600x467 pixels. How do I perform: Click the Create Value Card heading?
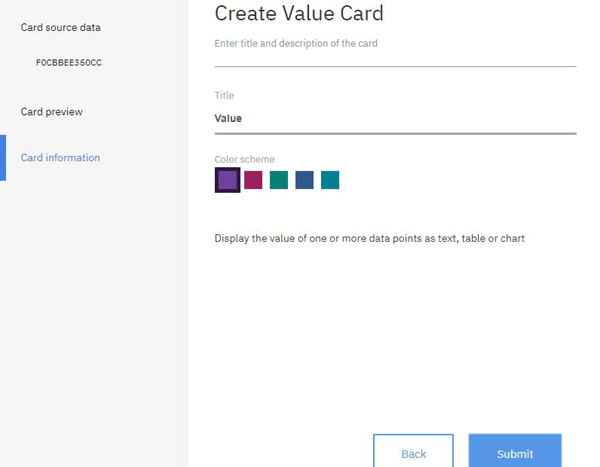[x=299, y=13]
